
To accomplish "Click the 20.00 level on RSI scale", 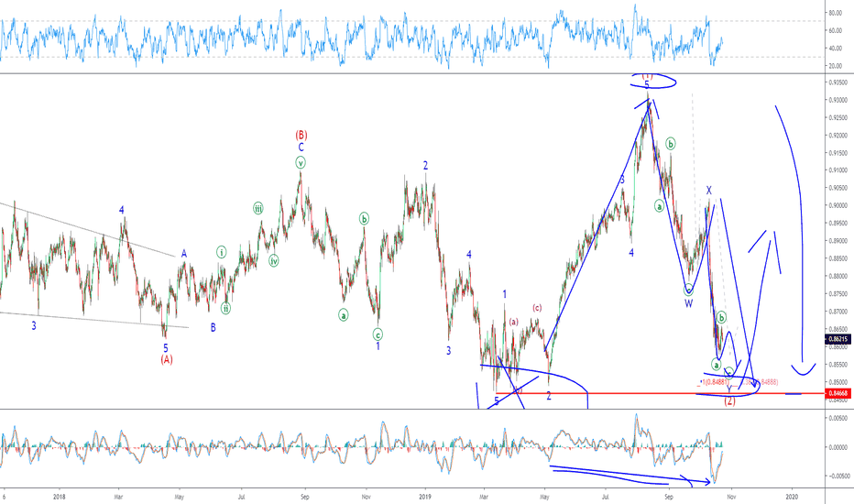I will point(836,66).
